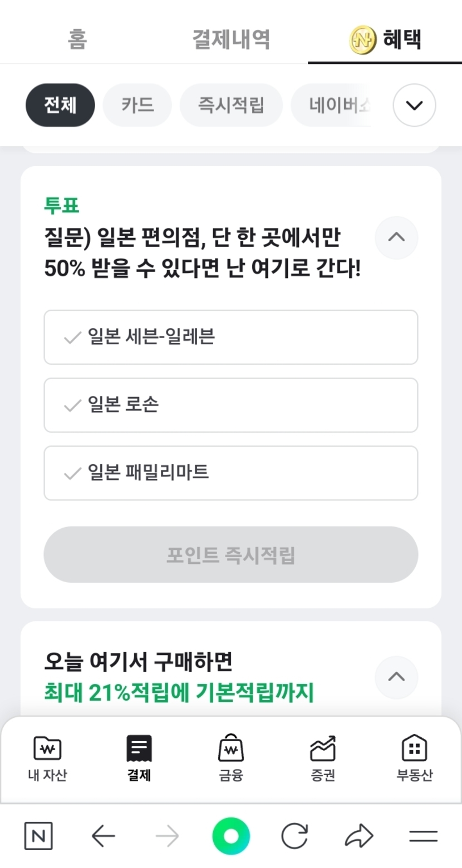Tap the 결제 receipt icon
Image resolution: width=462 pixels, height=868 pixels.
139,748
